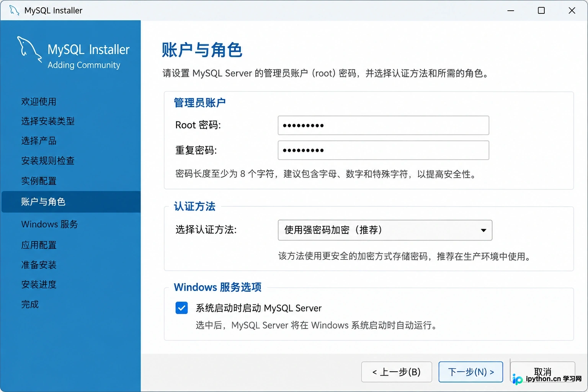Click the 认证方法 section title
The height and width of the screenshot is (392, 588).
tap(194, 206)
